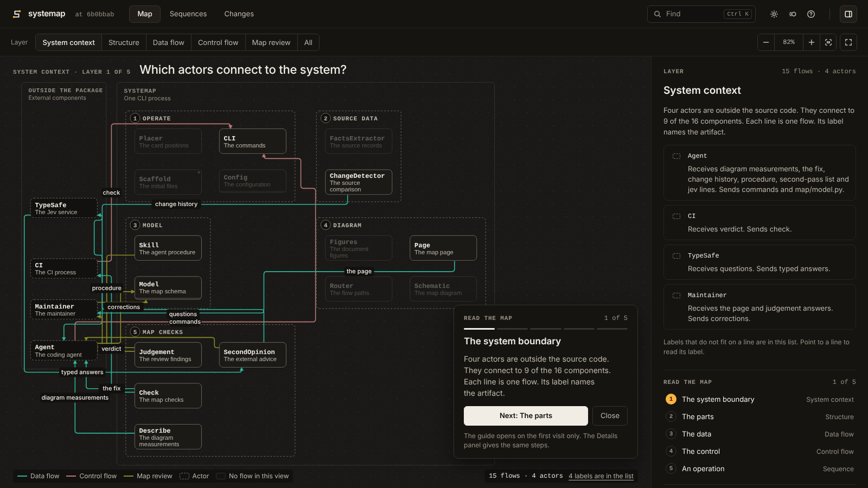Image resolution: width=868 pixels, height=488 pixels.
Task: Close the Read the map guide
Action: (610, 416)
